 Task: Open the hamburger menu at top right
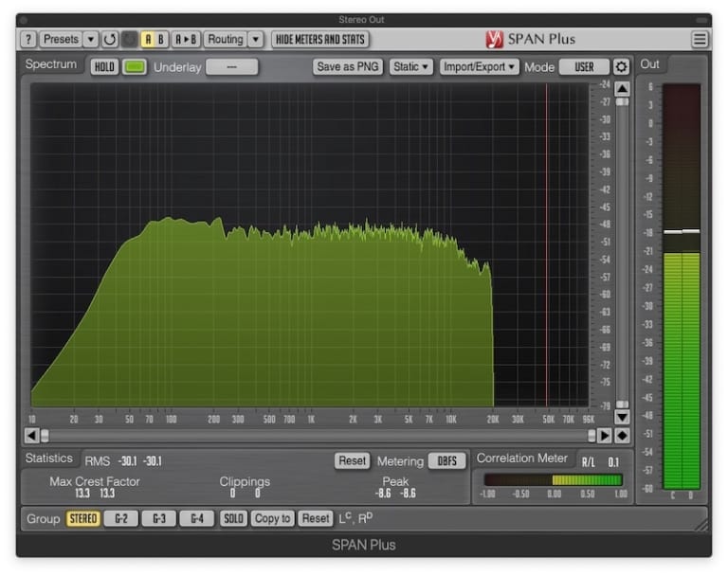pyautogui.click(x=700, y=40)
